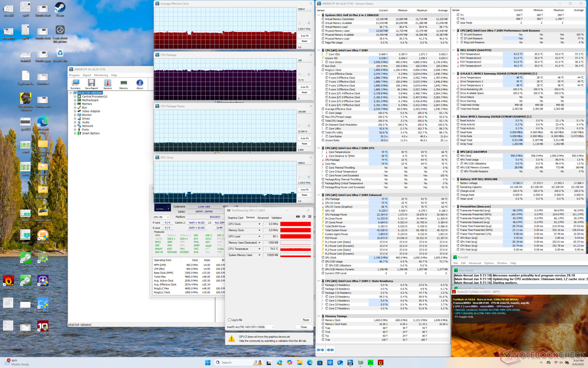Image resolution: width=588 pixels, height=368 pixels.
Task: Click the Windows Start icon on the taskbar
Action: pyautogui.click(x=208, y=362)
